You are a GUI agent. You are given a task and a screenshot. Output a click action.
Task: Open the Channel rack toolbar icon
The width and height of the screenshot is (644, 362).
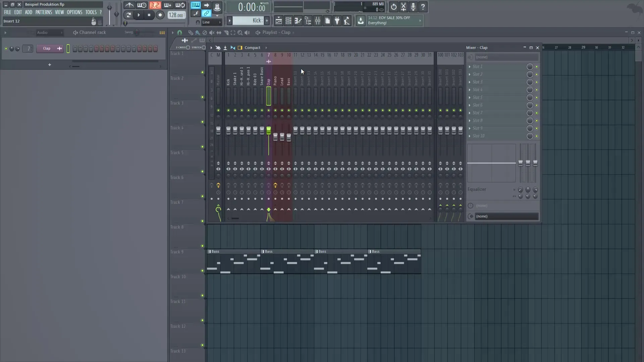point(288,20)
